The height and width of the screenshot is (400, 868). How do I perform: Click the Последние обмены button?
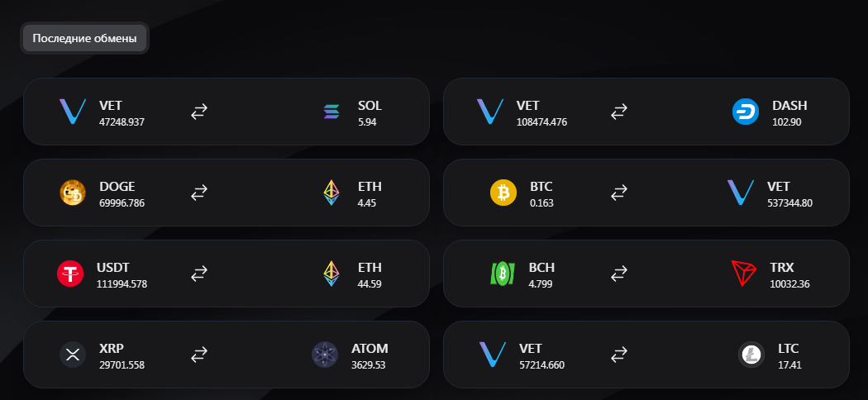84,38
